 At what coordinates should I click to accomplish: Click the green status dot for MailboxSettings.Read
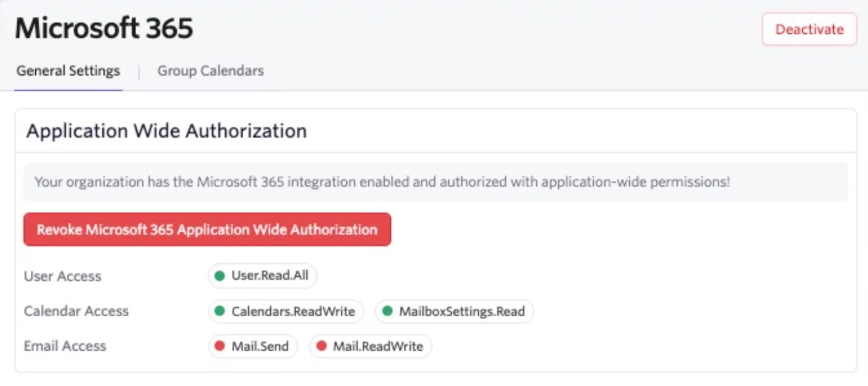pos(388,311)
